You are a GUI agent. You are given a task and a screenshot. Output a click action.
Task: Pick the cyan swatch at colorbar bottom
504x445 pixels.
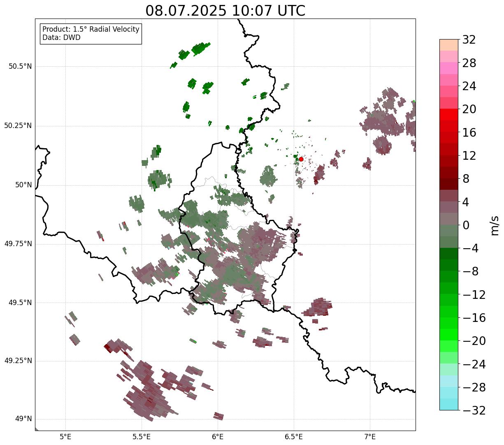tap(448, 404)
